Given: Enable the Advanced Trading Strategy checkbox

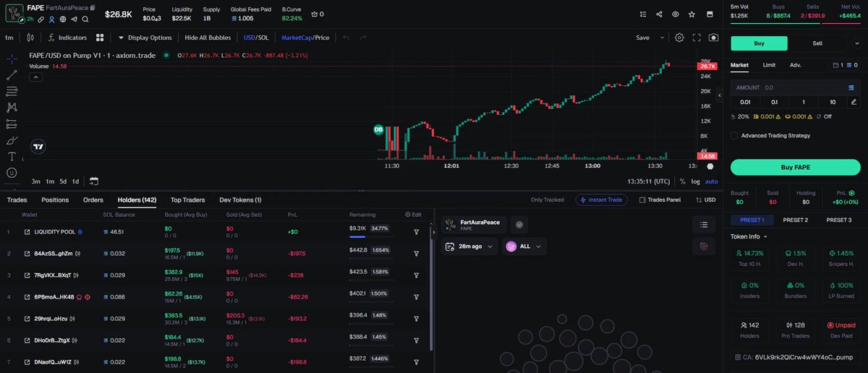Looking at the screenshot, I should tap(734, 135).
